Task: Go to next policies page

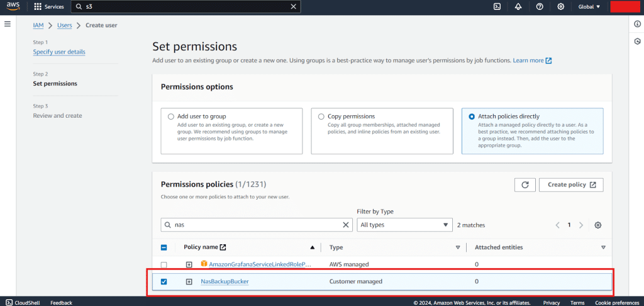Action: point(580,225)
